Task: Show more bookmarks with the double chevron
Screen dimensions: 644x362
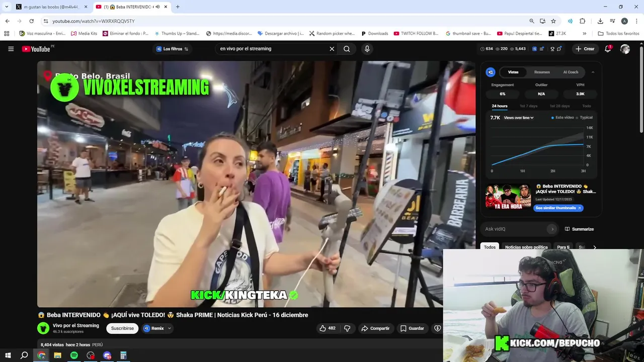Action: pos(584,33)
